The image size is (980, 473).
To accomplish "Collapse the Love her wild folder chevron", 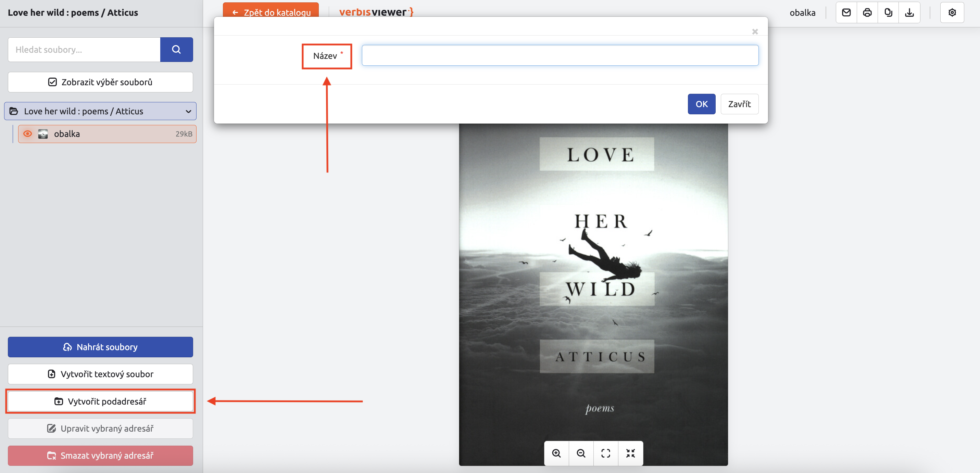I will click(x=188, y=112).
